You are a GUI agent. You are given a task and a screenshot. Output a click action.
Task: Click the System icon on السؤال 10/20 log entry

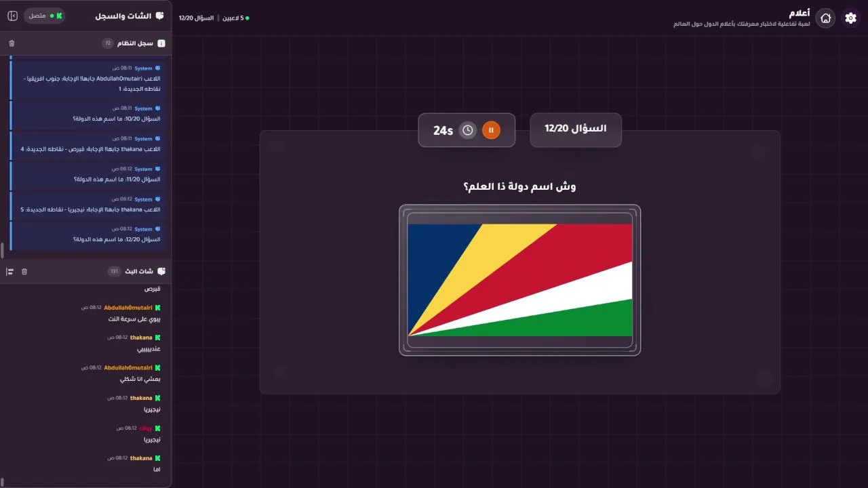(157, 108)
